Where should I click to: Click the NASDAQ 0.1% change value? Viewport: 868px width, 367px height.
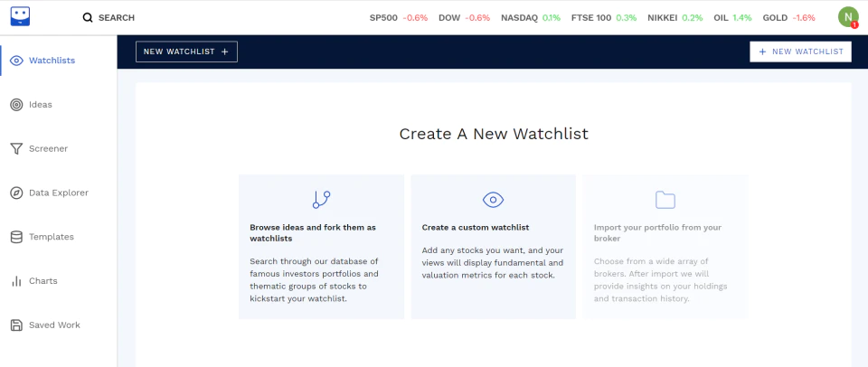pos(552,18)
